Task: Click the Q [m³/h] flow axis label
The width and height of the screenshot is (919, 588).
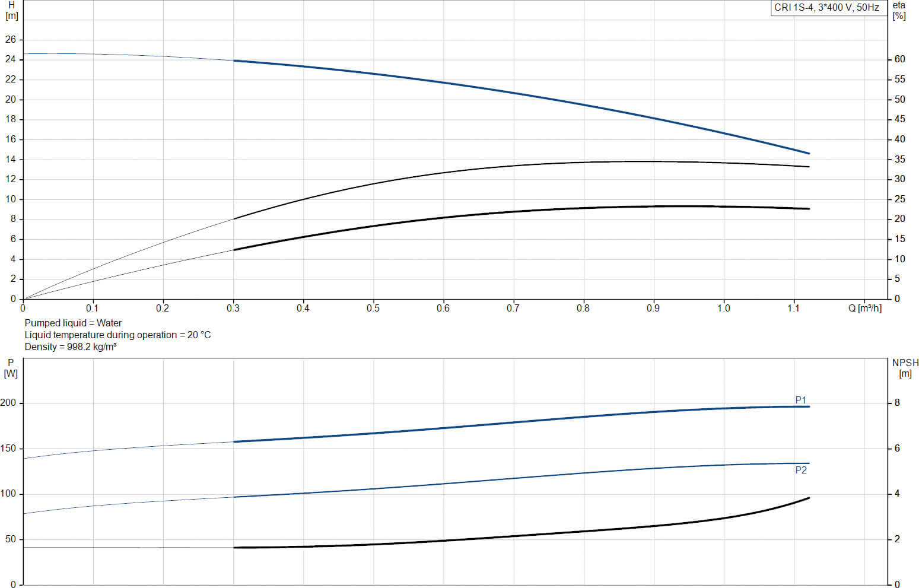Action: pos(864,308)
